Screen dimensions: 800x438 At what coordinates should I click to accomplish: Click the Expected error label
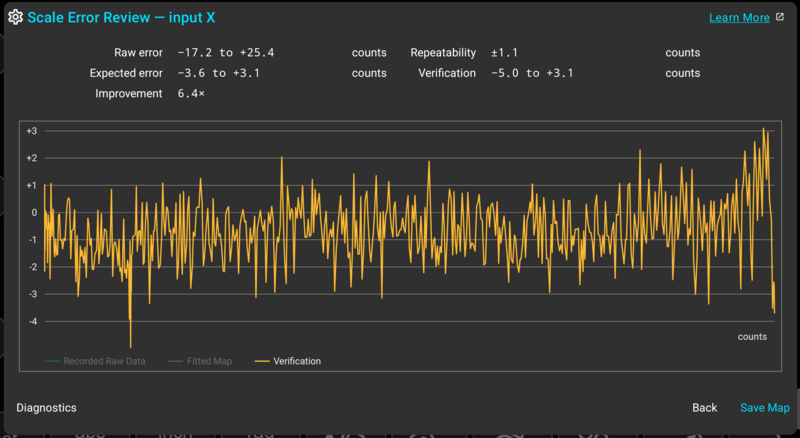[126, 73]
